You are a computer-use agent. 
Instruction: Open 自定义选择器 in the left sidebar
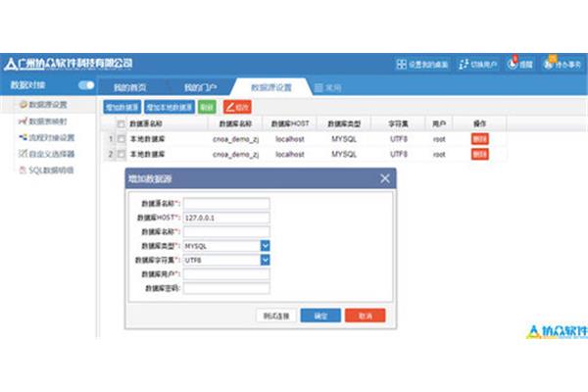click(46, 154)
